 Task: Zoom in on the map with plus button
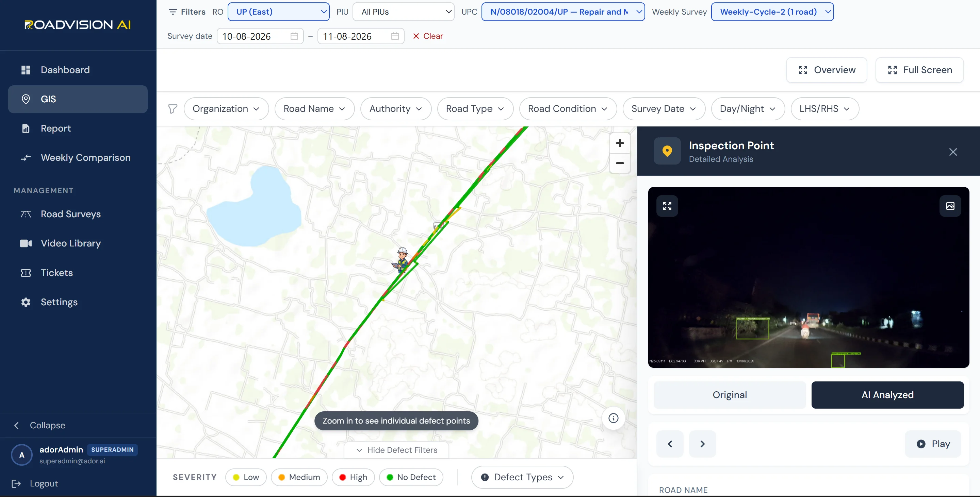[x=620, y=143]
